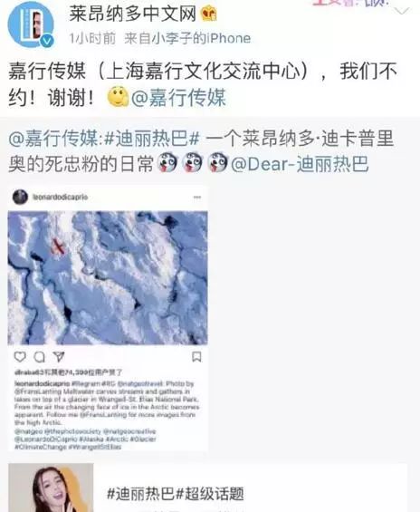
Task: Toggle the Instagram bookmark save icon
Action: [x=196, y=356]
